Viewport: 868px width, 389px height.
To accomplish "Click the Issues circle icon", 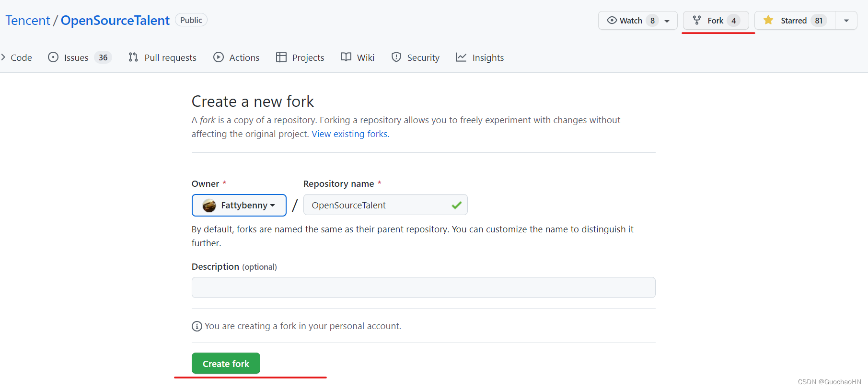I will [53, 57].
